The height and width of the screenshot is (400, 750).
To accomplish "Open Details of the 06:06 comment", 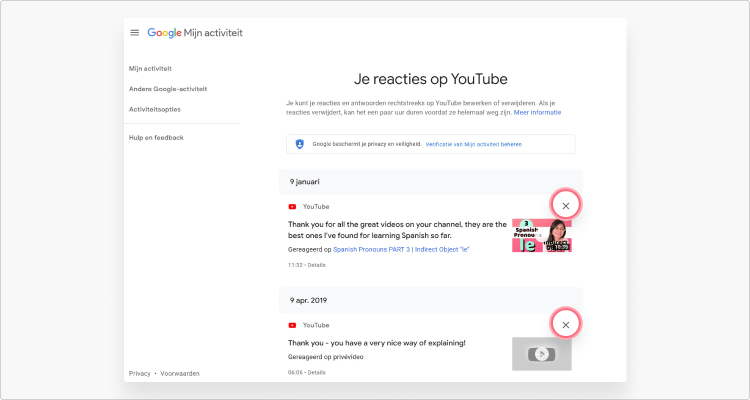I will (x=316, y=372).
